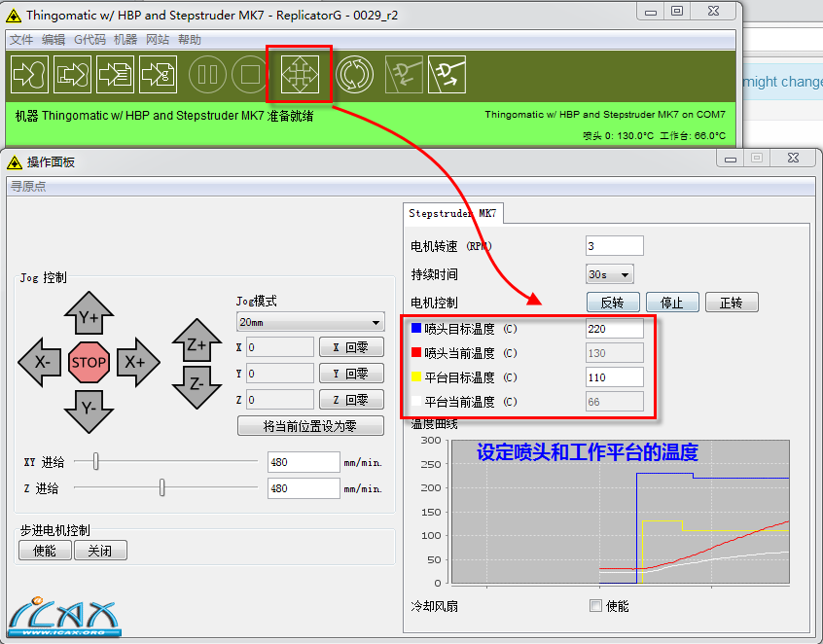Click the '准备就绪' machine status text

click(x=290, y=116)
